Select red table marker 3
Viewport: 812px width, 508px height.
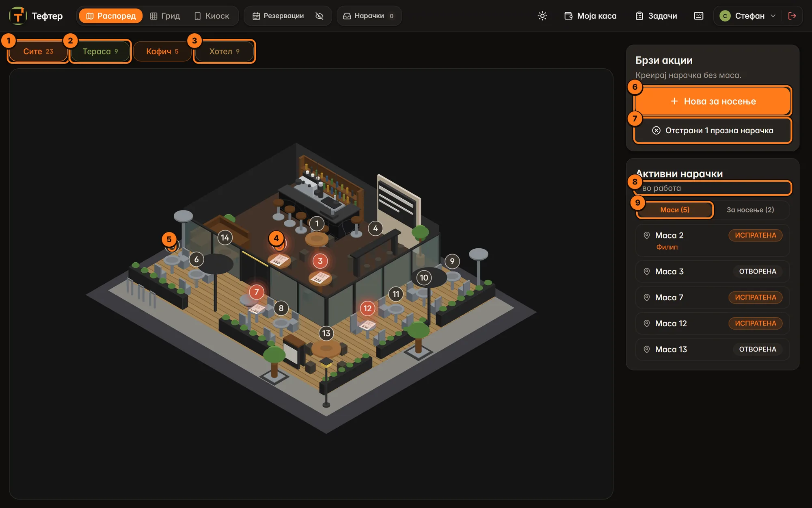click(x=320, y=261)
